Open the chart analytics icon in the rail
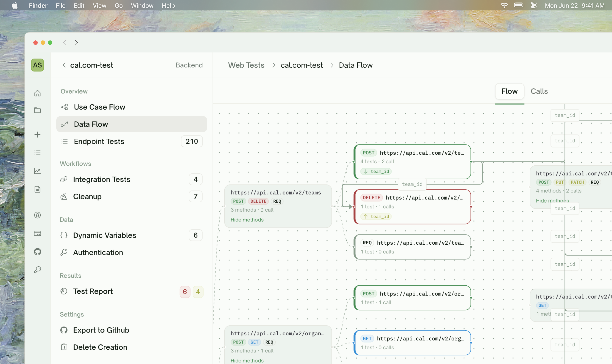The width and height of the screenshot is (612, 364). (37, 171)
